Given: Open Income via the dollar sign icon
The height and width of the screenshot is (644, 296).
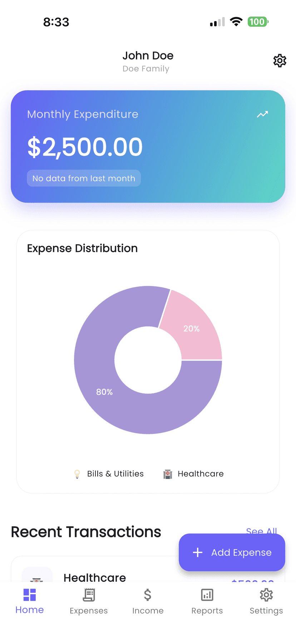Looking at the screenshot, I should tap(148, 595).
